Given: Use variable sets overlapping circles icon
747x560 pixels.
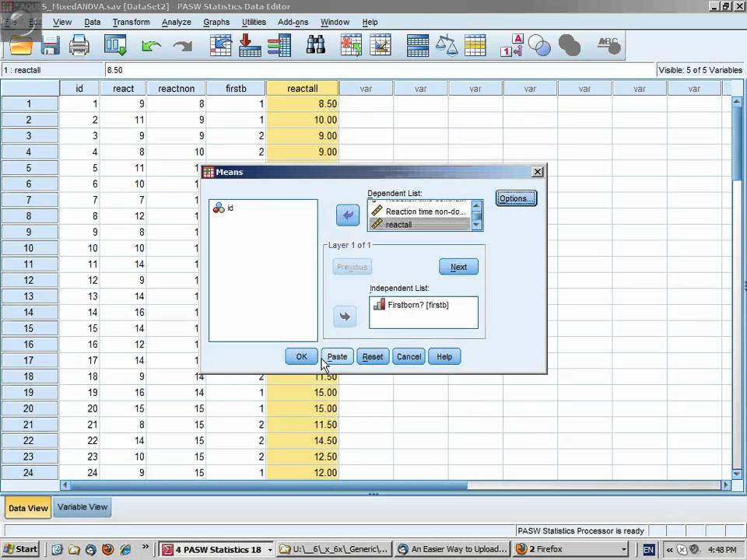Looking at the screenshot, I should coord(539,46).
